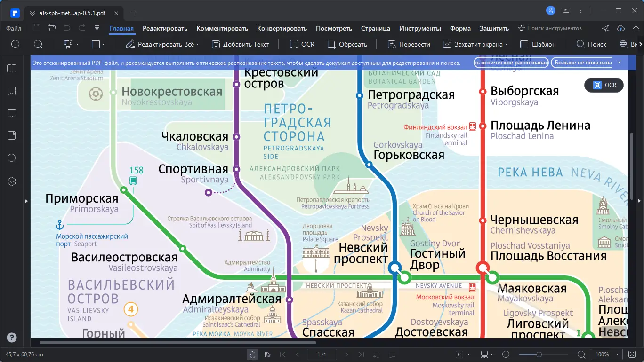Screen dimensions: 644x362
Task: Open user account profile icon
Action: (551, 10)
